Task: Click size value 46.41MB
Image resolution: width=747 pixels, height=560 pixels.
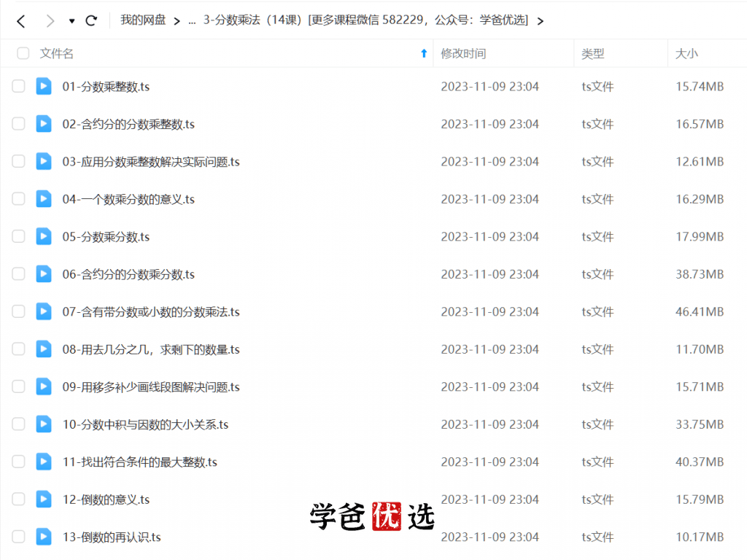Action: 700,312
